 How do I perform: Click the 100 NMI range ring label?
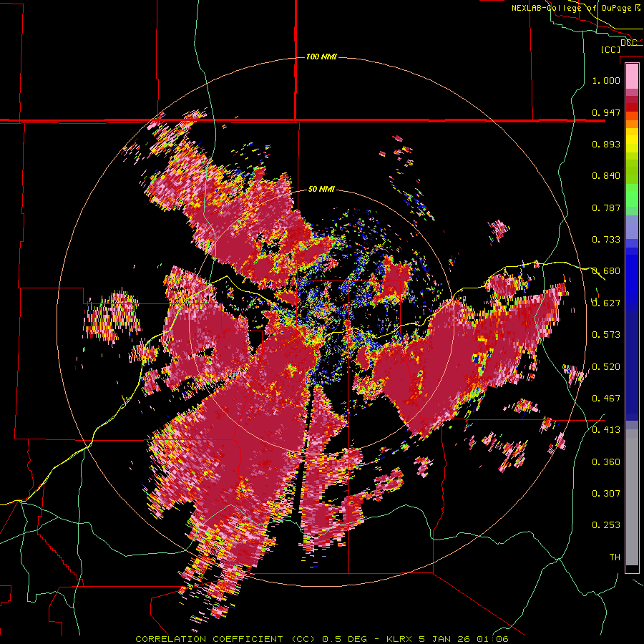click(321, 57)
